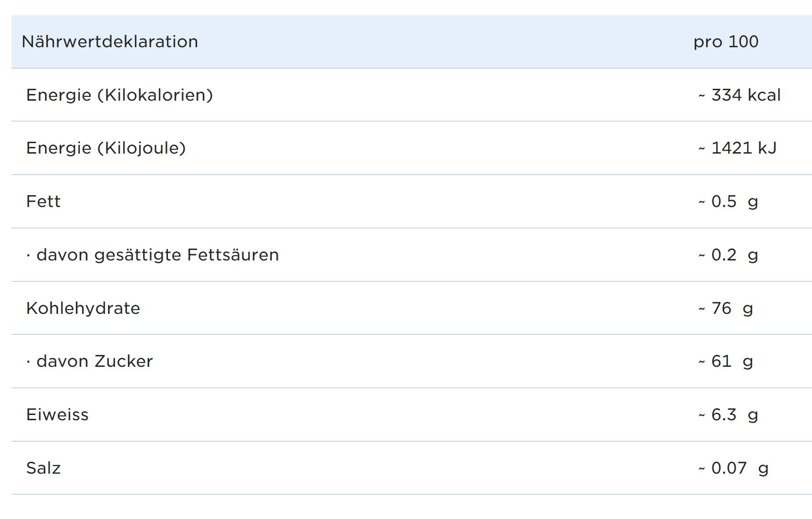Screen dimensions: 812x519
Task: Select the Energie (Kilojoule) row label
Action: tap(106, 148)
